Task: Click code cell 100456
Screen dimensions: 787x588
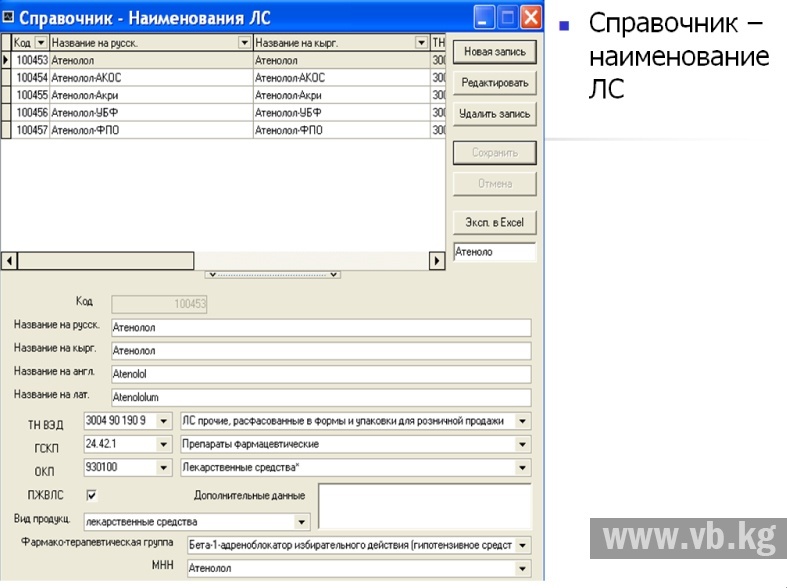Action: point(31,113)
